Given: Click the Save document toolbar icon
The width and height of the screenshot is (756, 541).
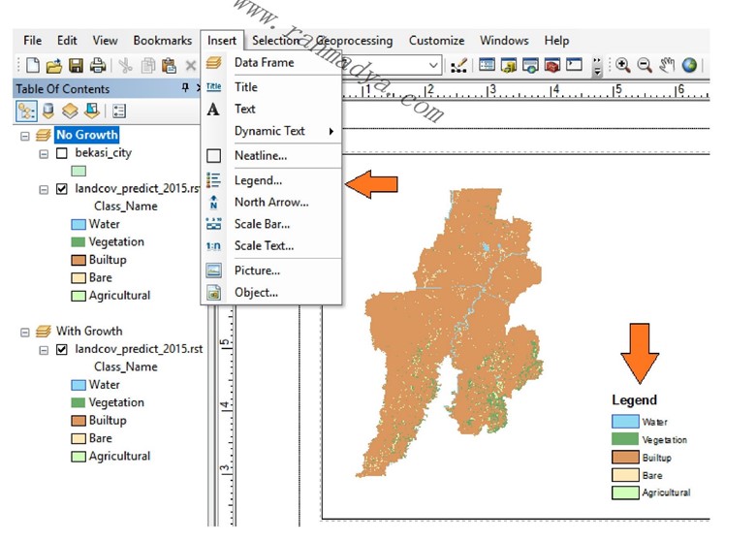Looking at the screenshot, I should click(76, 66).
